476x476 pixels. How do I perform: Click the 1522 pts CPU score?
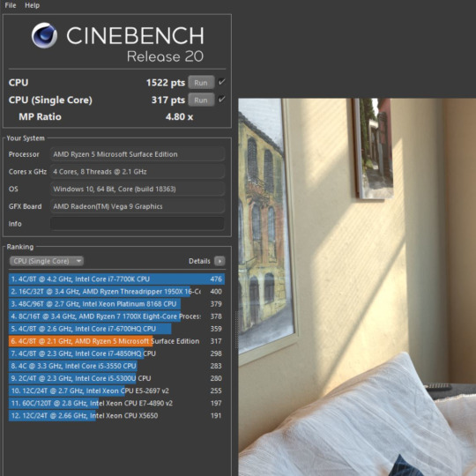(x=166, y=83)
